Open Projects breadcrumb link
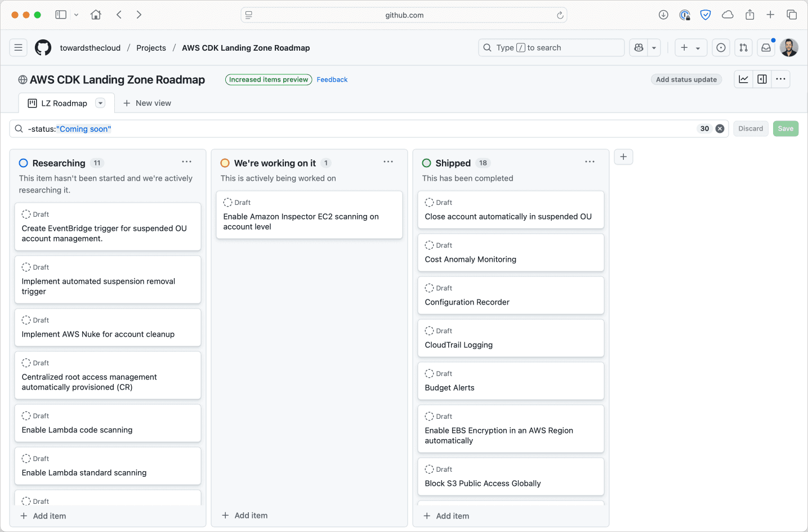The image size is (808, 532). click(x=151, y=48)
